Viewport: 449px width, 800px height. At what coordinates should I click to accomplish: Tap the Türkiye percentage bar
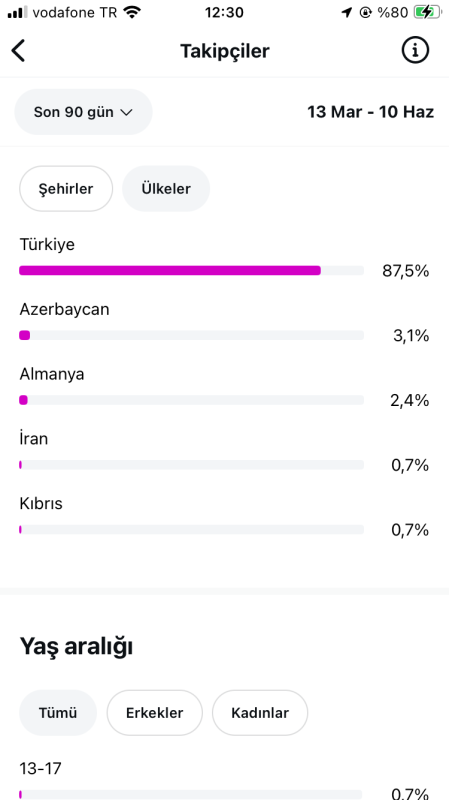(191, 270)
